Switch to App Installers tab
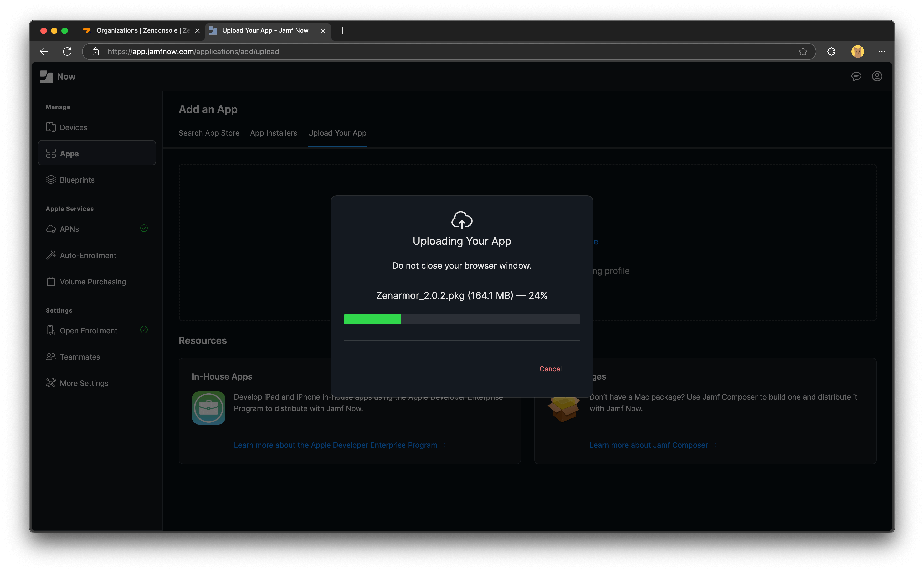This screenshot has width=924, height=572. pyautogui.click(x=274, y=133)
